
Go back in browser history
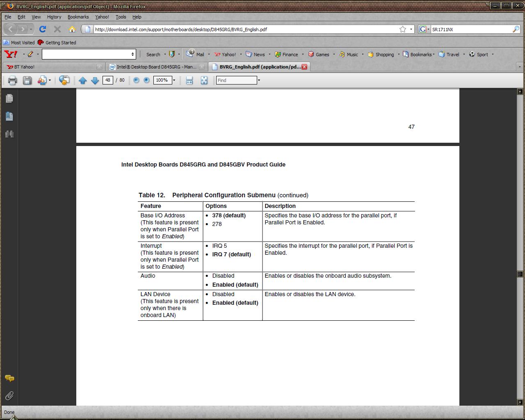coord(11,29)
